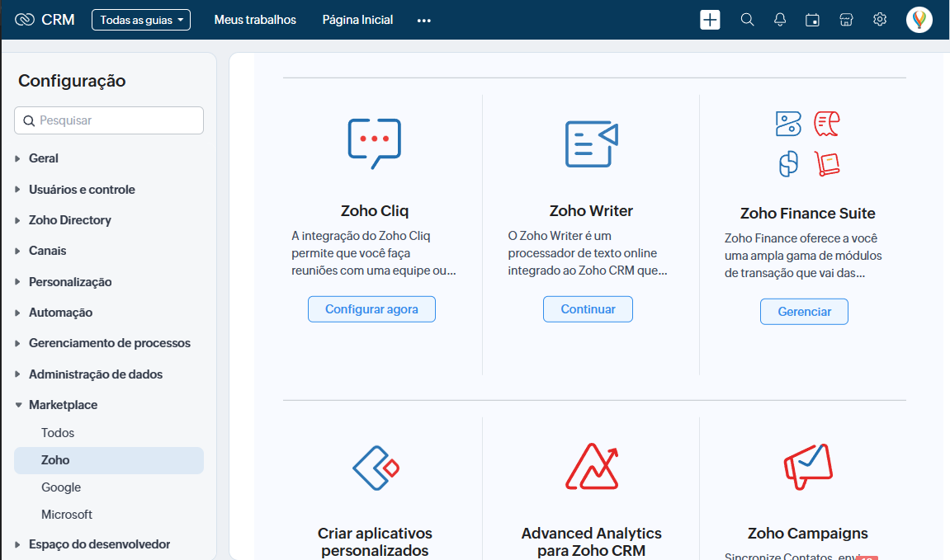This screenshot has width=950, height=560.
Task: Focus the Pesquisar search field
Action: pyautogui.click(x=109, y=120)
